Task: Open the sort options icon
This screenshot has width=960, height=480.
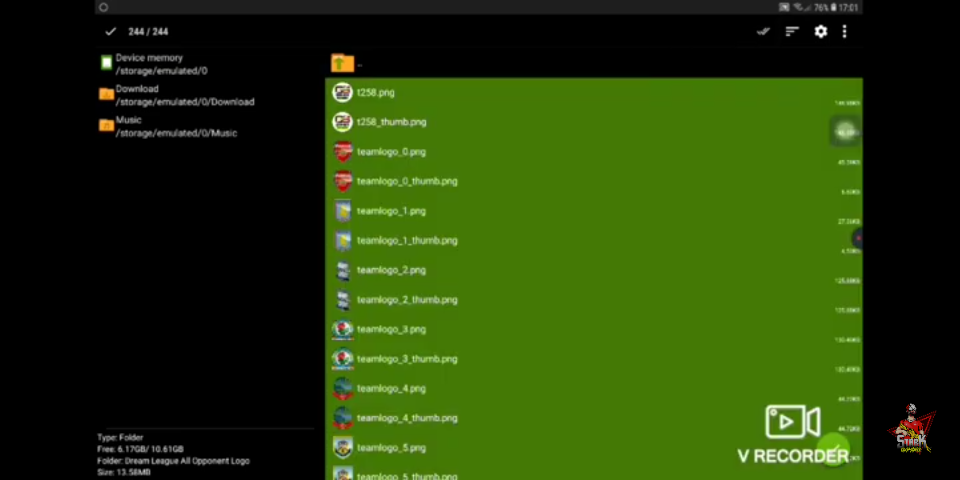Action: [x=792, y=32]
